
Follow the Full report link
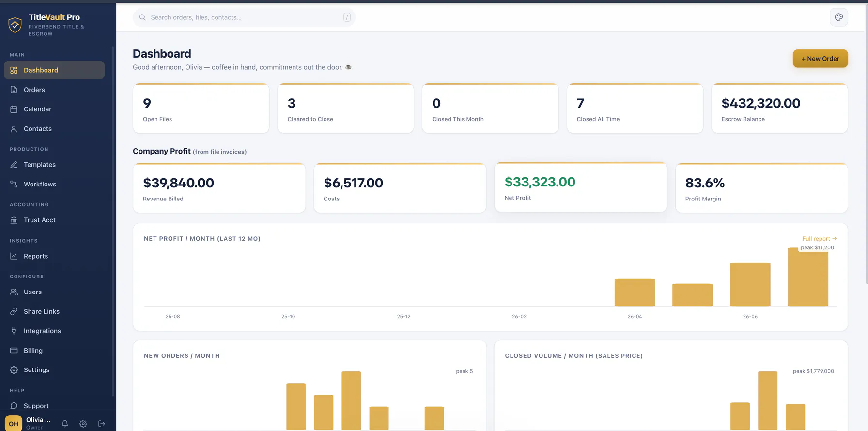click(x=819, y=239)
